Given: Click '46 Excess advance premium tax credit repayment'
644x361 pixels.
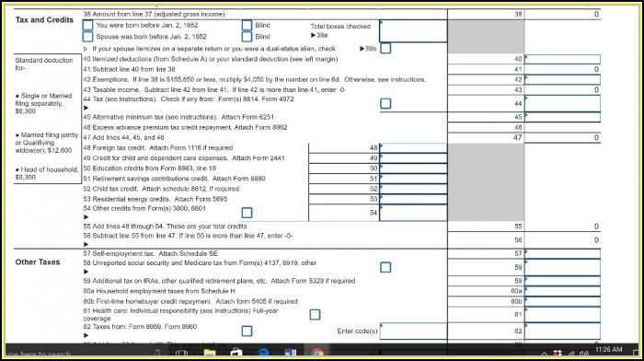Looking at the screenshot, I should (x=185, y=127).
